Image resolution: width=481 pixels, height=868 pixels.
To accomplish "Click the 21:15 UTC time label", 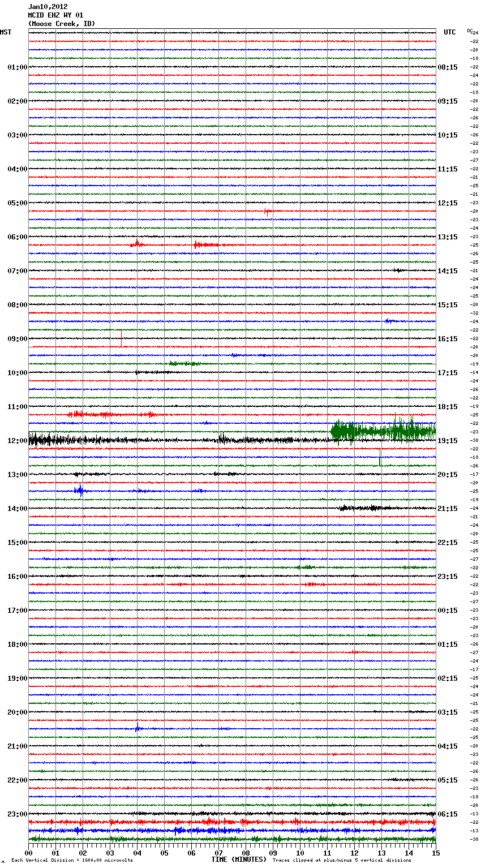I will pyautogui.click(x=448, y=509).
